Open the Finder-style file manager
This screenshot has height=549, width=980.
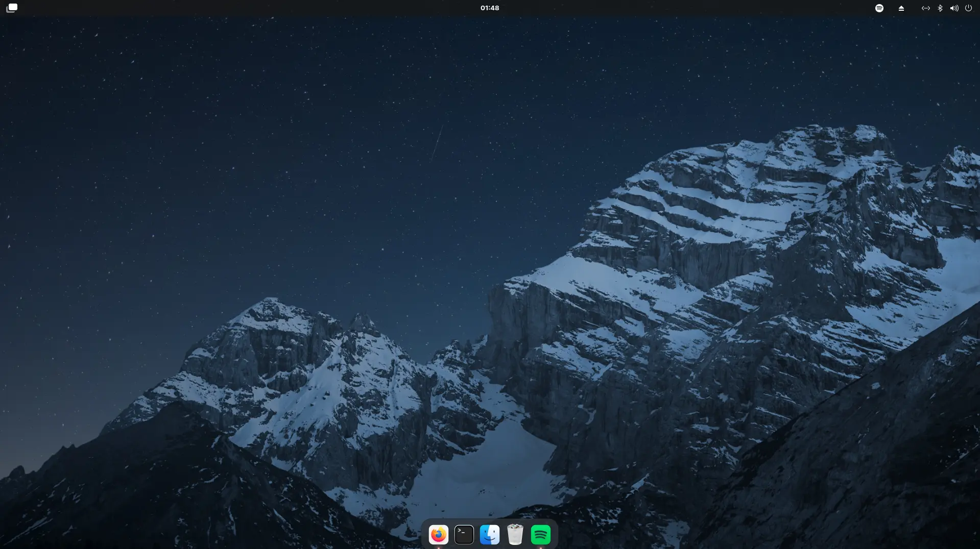point(489,534)
